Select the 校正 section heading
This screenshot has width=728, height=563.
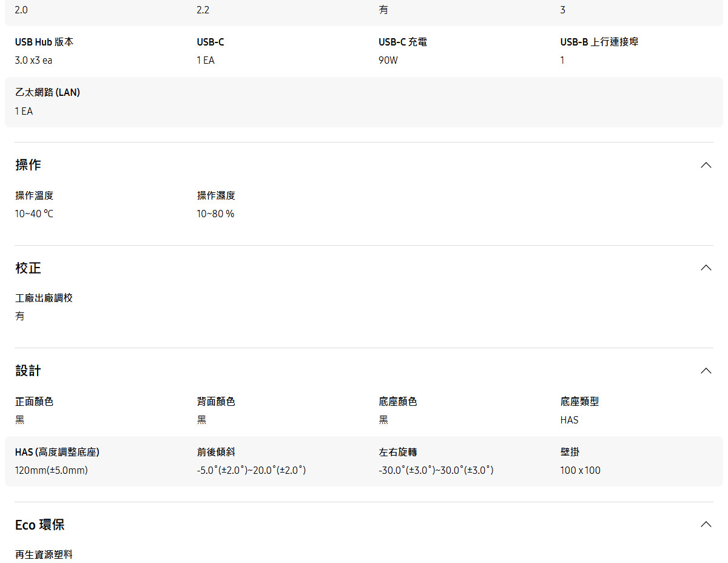(x=28, y=268)
